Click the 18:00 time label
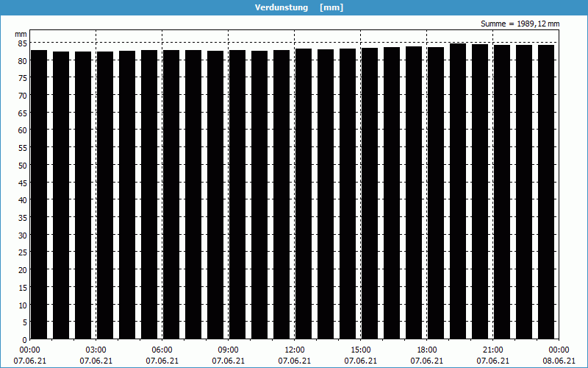 (427, 350)
